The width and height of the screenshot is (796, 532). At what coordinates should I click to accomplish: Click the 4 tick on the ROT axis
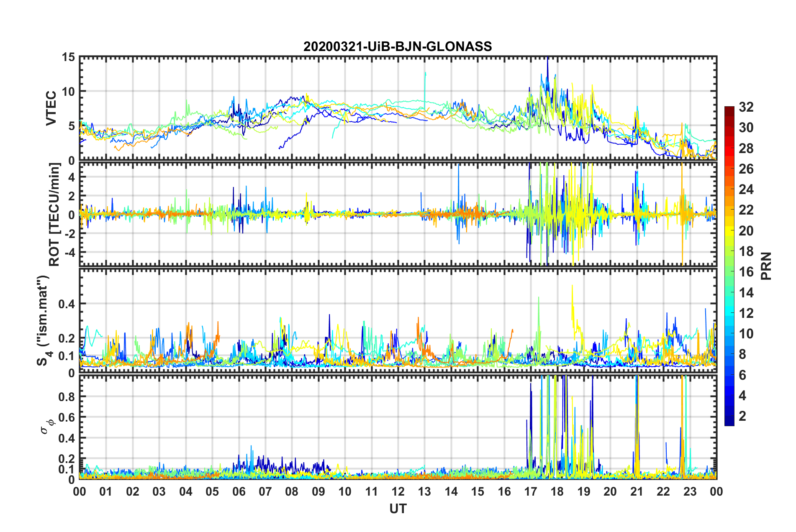[x=72, y=177]
